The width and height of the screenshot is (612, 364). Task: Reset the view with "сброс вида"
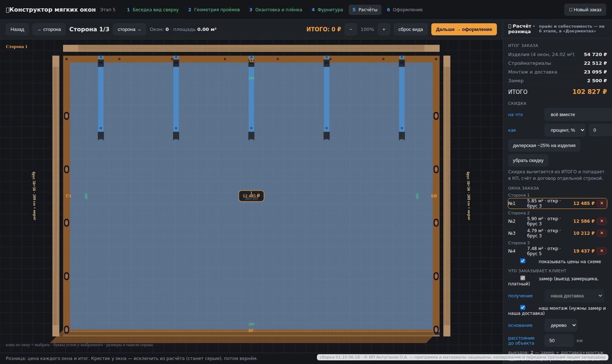[x=410, y=29]
